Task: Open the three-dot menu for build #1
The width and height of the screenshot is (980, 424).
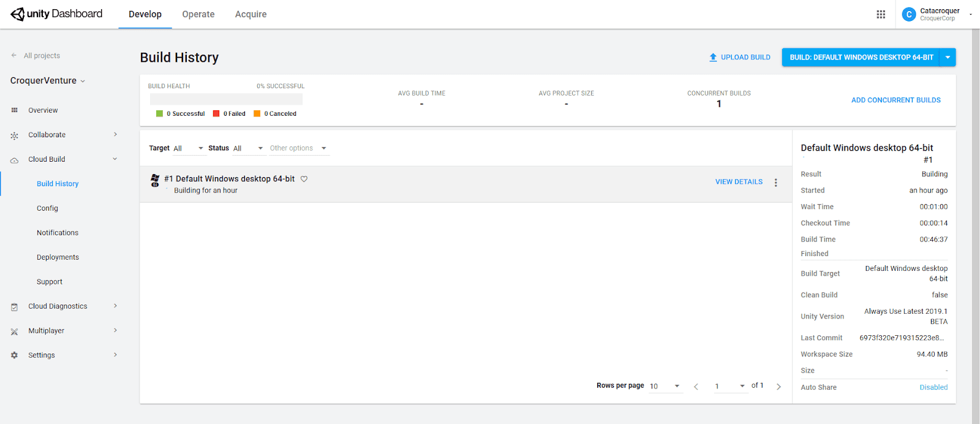Action: pos(775,183)
